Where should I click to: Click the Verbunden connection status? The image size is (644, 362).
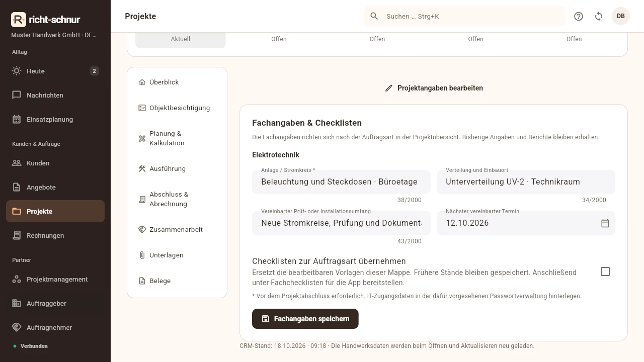tap(34, 346)
